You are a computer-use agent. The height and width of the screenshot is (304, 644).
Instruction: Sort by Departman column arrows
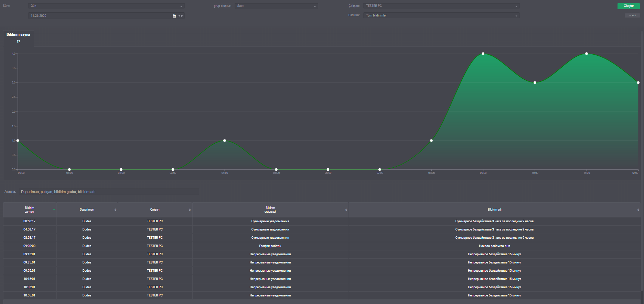(115, 210)
